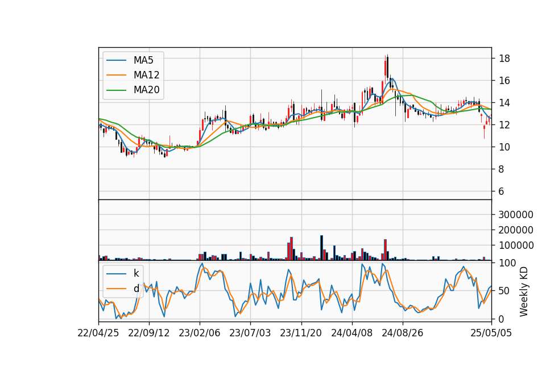This screenshot has height=392, width=546.
Task: Click the MA12 legend label
Action: 146,75
